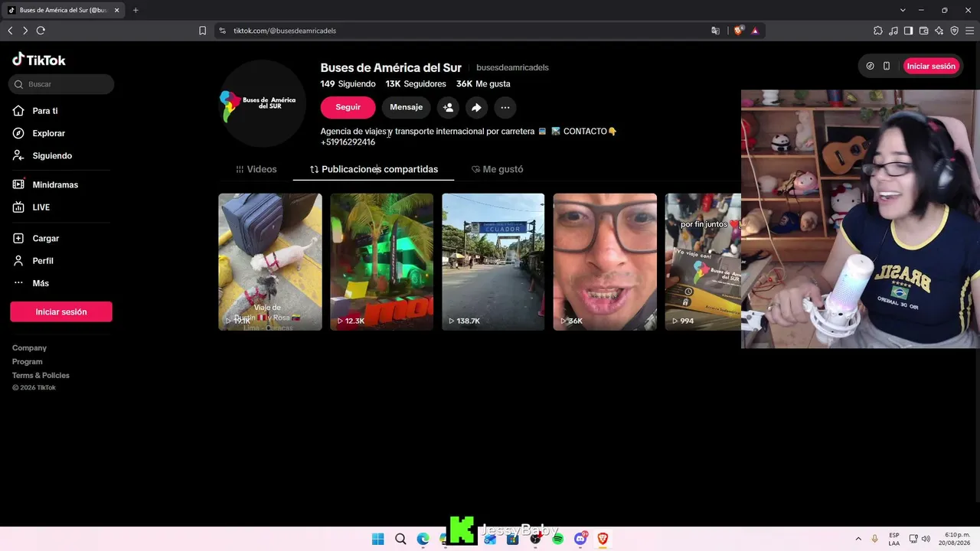Screen dimensions: 980x551
Task: Open the media playlist music-note icon
Action: point(893,31)
